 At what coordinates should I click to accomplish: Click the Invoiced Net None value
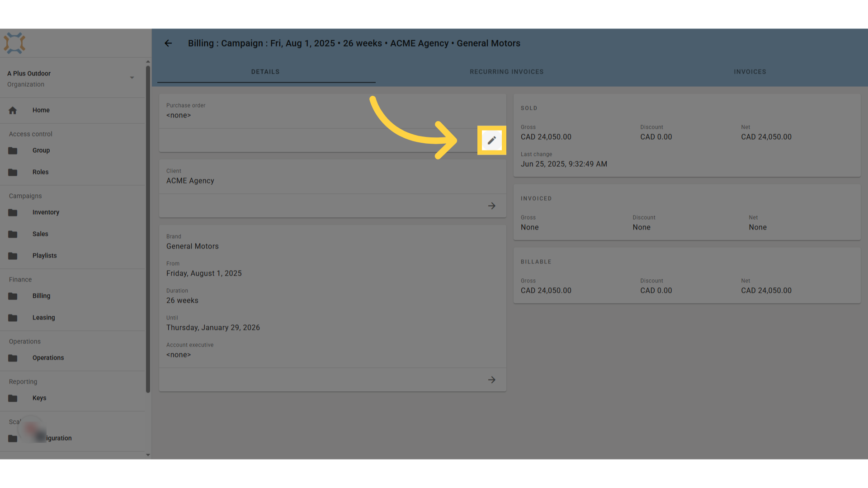tap(758, 227)
